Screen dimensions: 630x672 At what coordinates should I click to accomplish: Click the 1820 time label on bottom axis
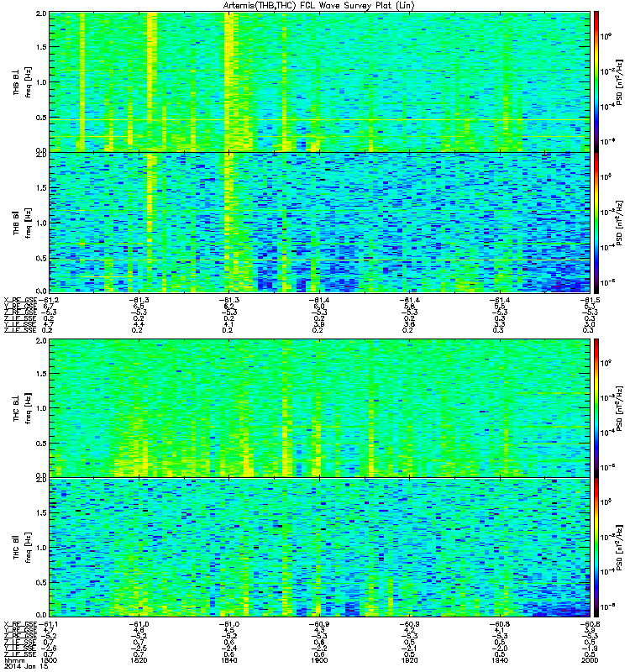[139, 660]
